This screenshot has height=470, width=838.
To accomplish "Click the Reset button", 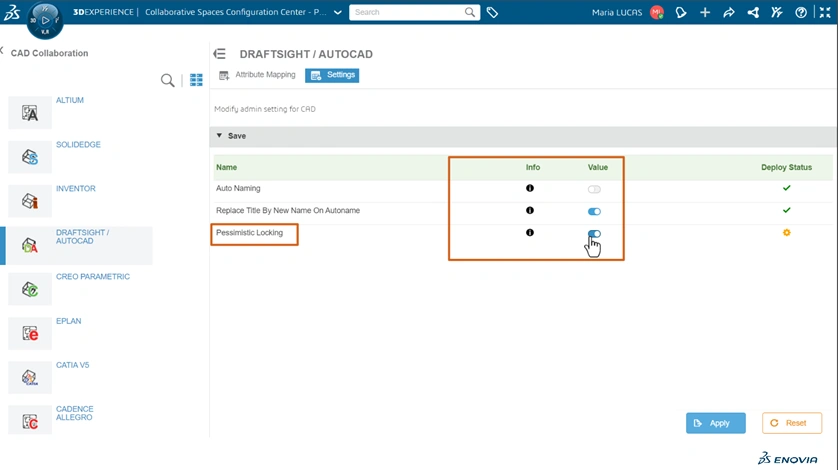I will pyautogui.click(x=791, y=423).
